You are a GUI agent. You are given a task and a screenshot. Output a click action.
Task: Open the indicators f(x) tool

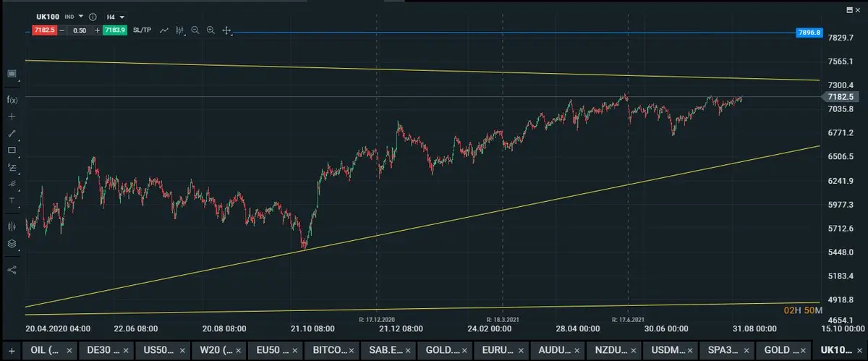[x=12, y=99]
